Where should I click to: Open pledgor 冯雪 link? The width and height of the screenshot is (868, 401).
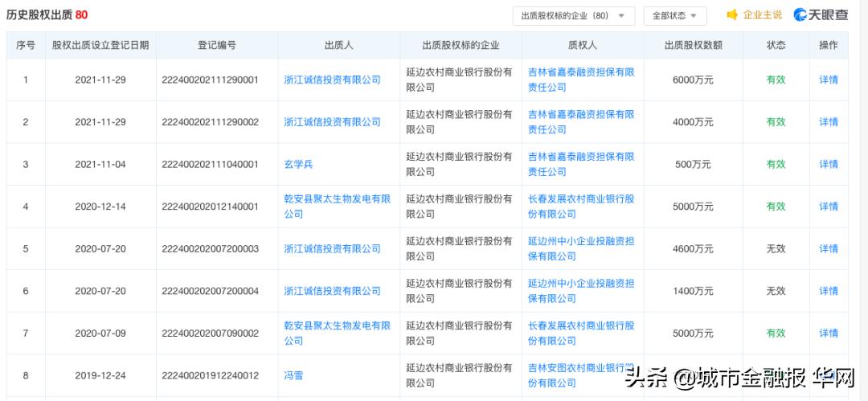[293, 375]
